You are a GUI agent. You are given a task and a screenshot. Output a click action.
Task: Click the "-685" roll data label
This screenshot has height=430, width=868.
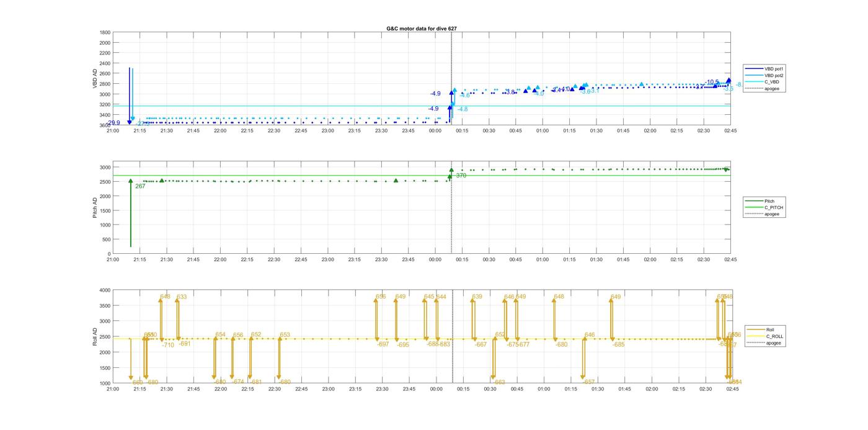coord(618,345)
